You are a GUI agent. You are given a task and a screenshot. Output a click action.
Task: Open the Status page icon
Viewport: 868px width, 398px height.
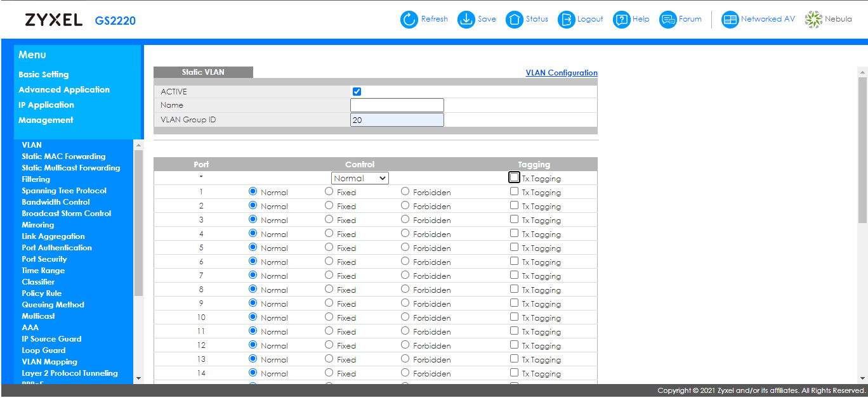pos(514,20)
